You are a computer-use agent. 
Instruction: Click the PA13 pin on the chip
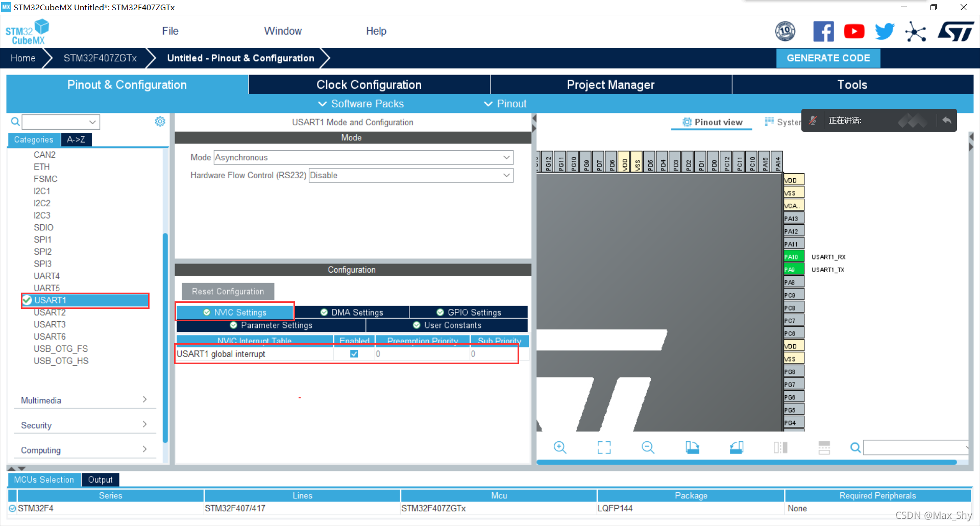(794, 219)
